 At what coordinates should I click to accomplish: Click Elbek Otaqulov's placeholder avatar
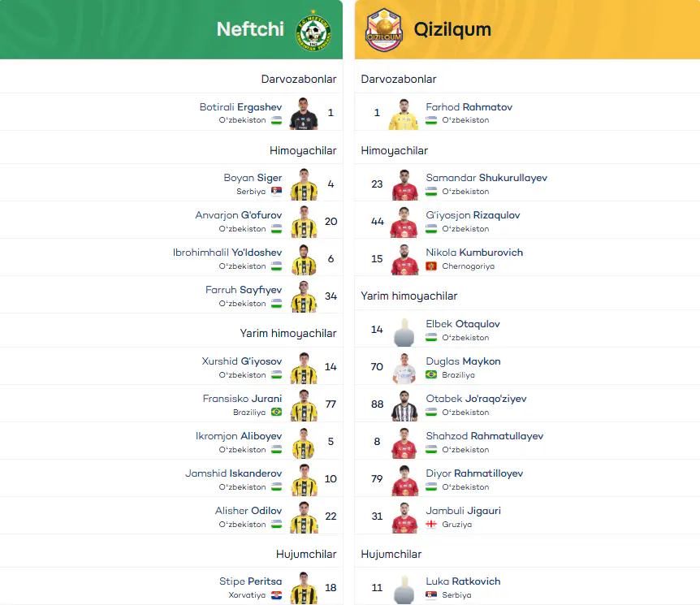pyautogui.click(x=404, y=332)
